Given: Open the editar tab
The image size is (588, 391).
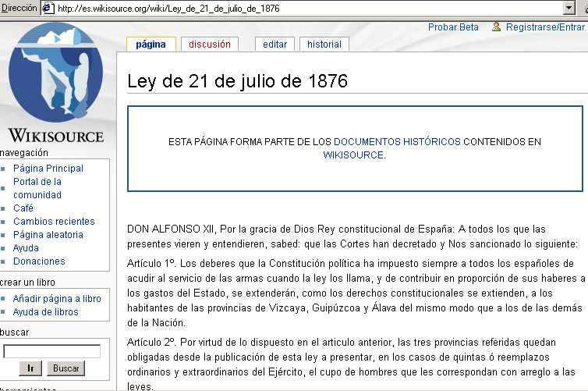Looking at the screenshot, I should [x=275, y=44].
